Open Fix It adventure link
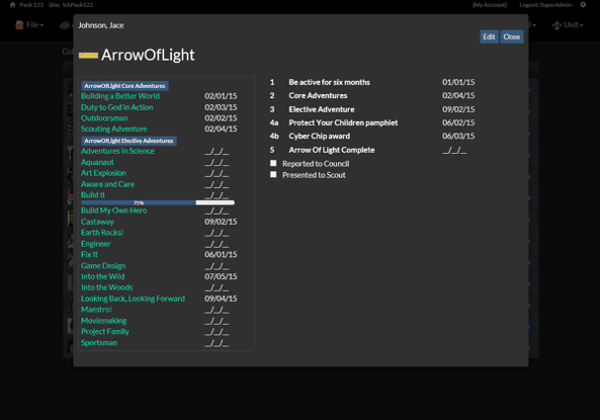The image size is (600, 420). tap(89, 254)
